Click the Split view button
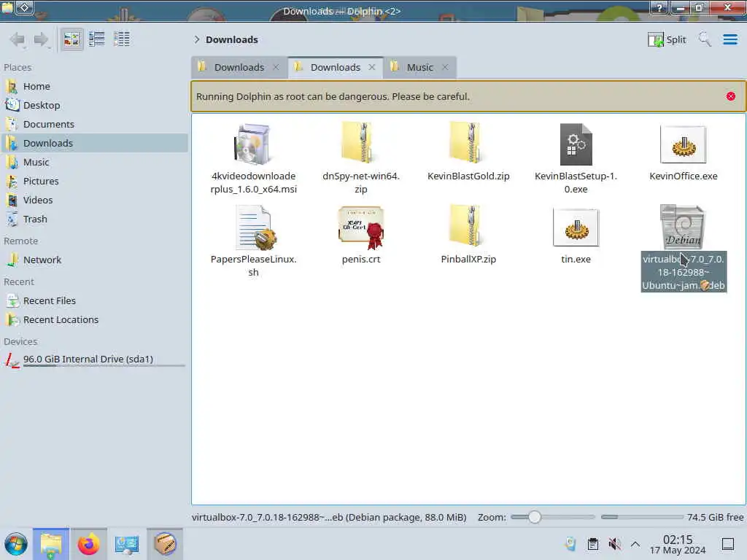The height and width of the screenshot is (560, 747). point(667,39)
